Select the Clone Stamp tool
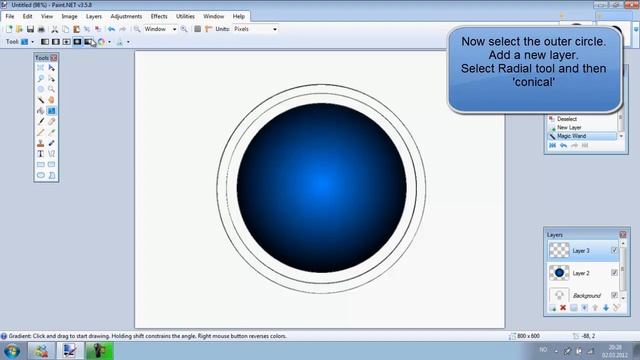 (40, 143)
